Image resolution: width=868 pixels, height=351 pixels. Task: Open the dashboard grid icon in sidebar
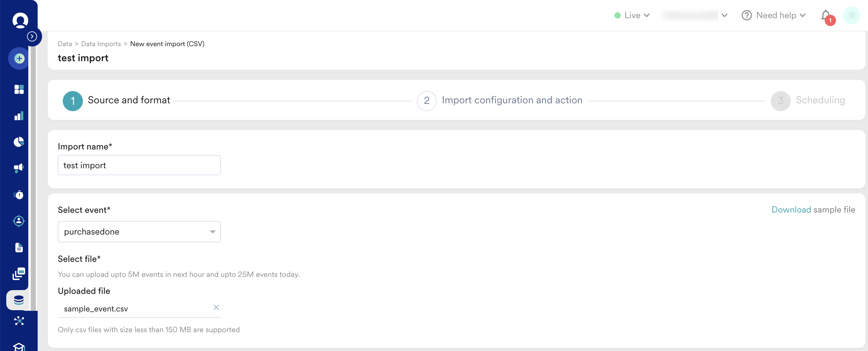pos(19,89)
